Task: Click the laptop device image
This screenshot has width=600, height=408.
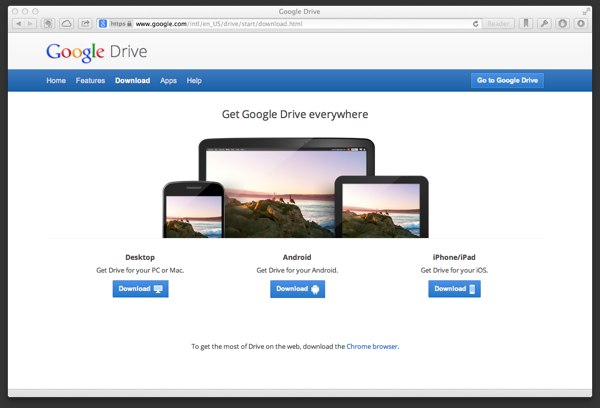Action: coord(287,188)
